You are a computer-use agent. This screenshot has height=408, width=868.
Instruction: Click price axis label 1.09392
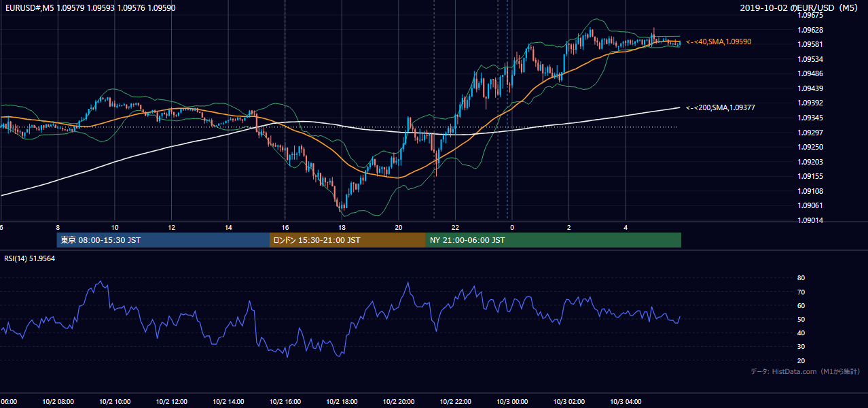tap(809, 103)
